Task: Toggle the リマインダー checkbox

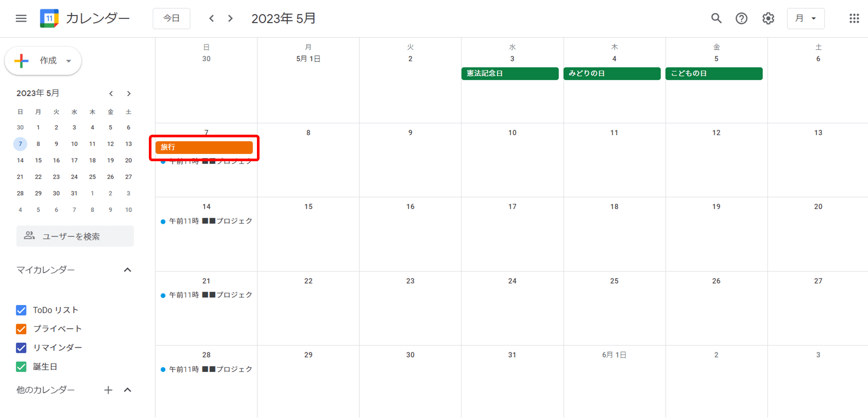Action: pyautogui.click(x=21, y=348)
